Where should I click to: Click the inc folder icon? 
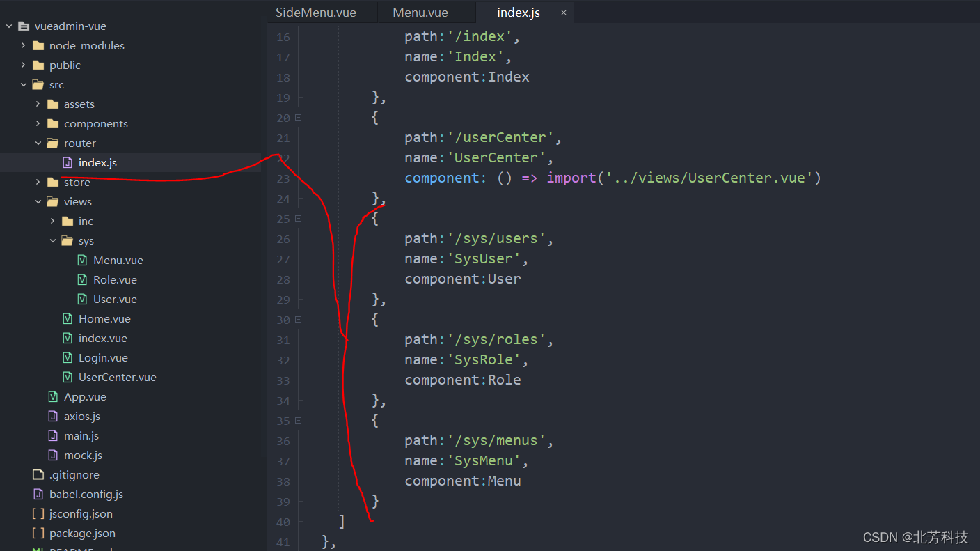click(x=67, y=222)
